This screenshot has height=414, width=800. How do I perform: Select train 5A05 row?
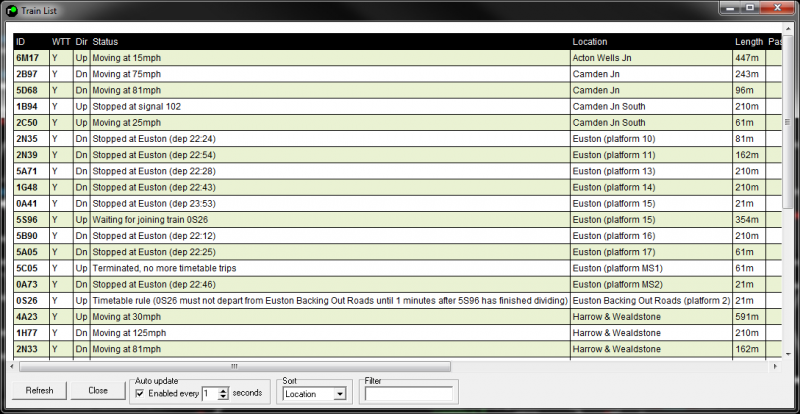397,252
